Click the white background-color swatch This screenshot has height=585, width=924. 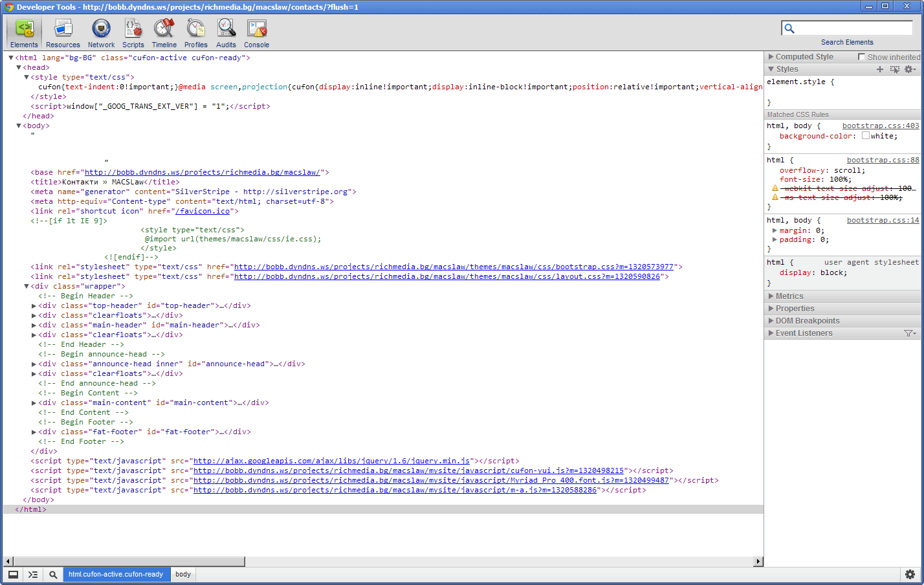click(x=865, y=136)
